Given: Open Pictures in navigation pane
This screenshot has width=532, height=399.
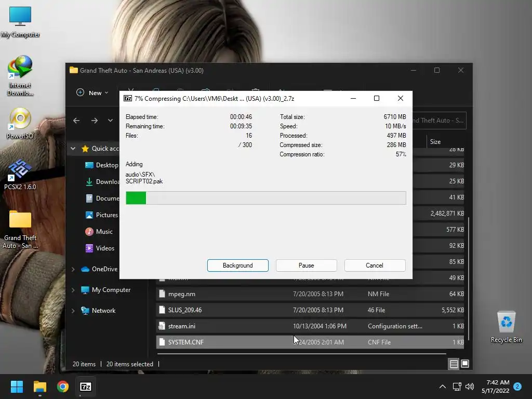Looking at the screenshot, I should [x=101, y=215].
